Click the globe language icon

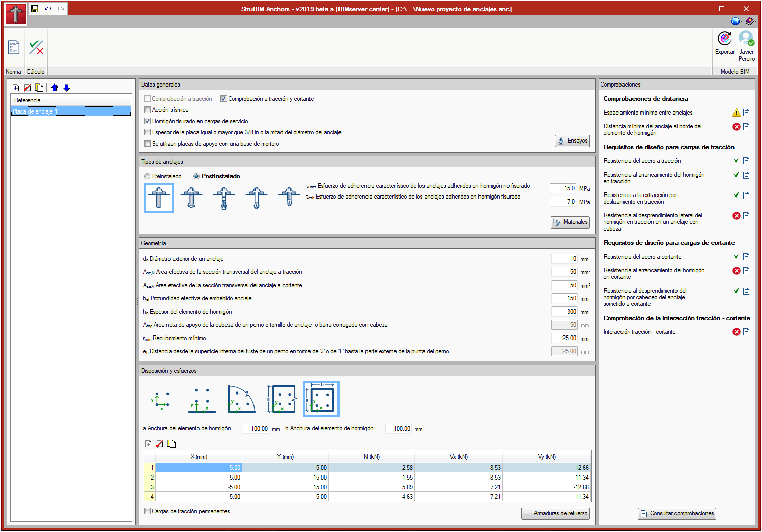(735, 21)
